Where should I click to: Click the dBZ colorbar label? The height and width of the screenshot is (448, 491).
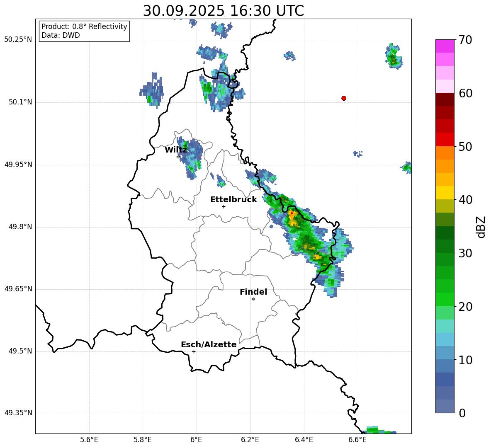coord(481,227)
